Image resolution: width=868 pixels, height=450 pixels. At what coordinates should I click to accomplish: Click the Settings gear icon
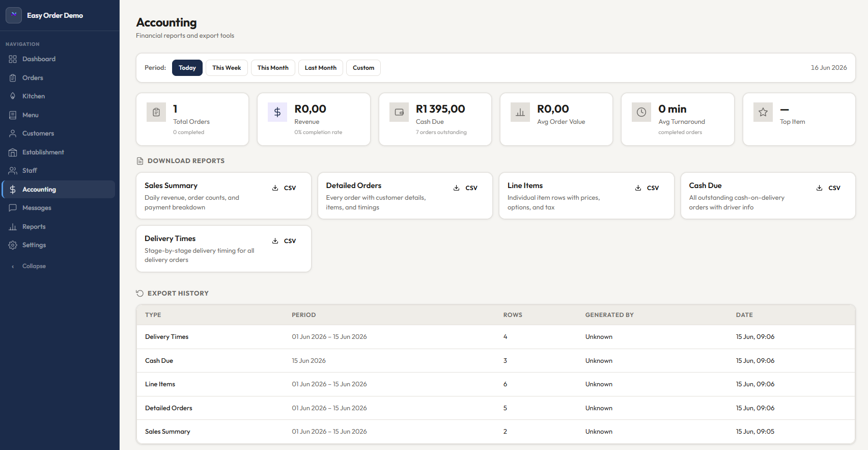(x=13, y=245)
